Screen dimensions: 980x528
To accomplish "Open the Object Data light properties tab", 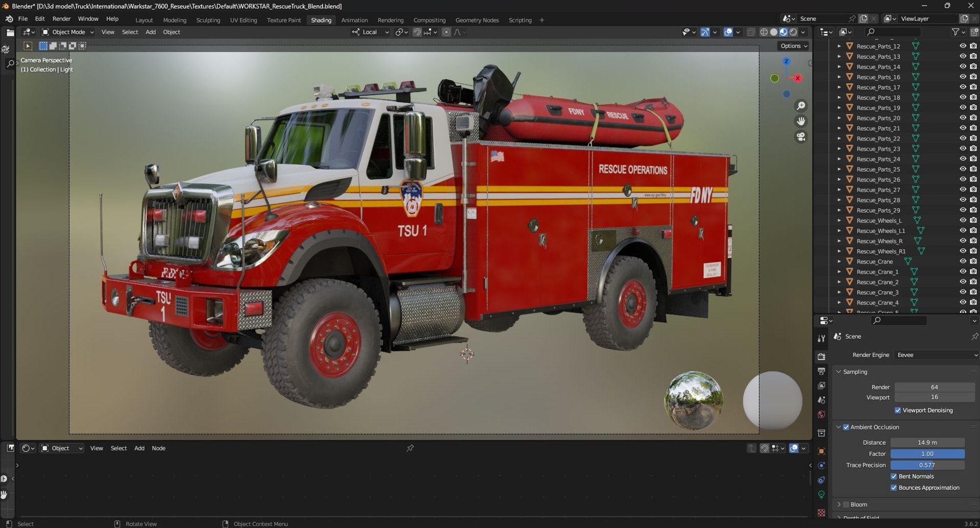I will [821, 495].
